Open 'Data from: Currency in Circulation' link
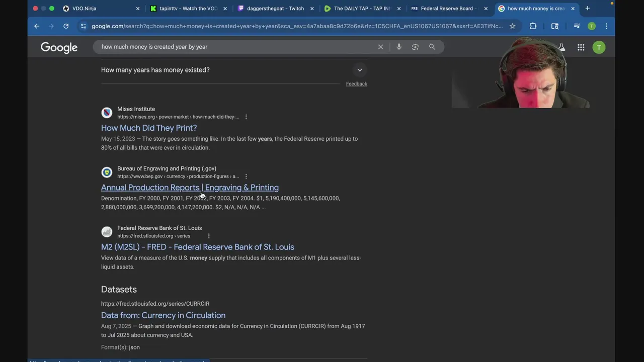644x362 pixels. point(163,315)
